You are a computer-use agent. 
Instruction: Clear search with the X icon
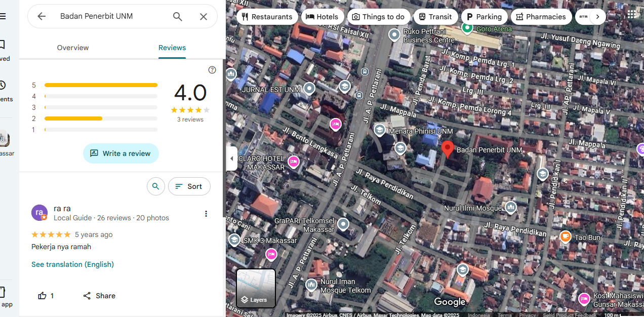[204, 16]
